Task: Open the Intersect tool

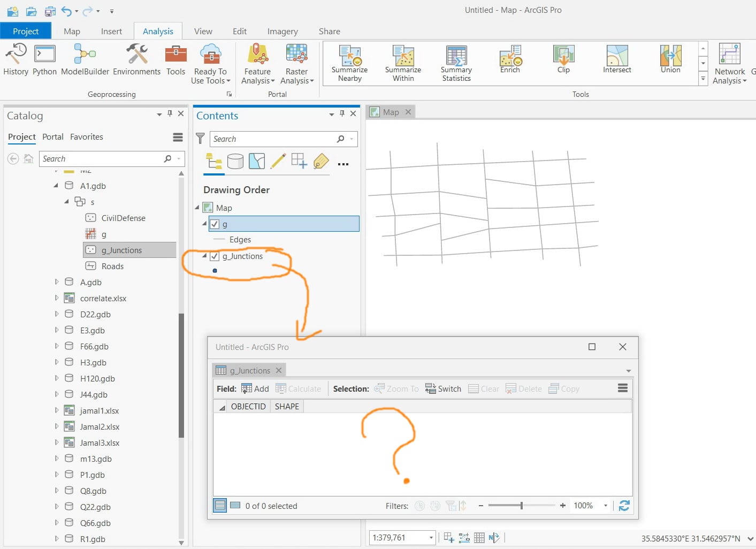Action: click(617, 59)
